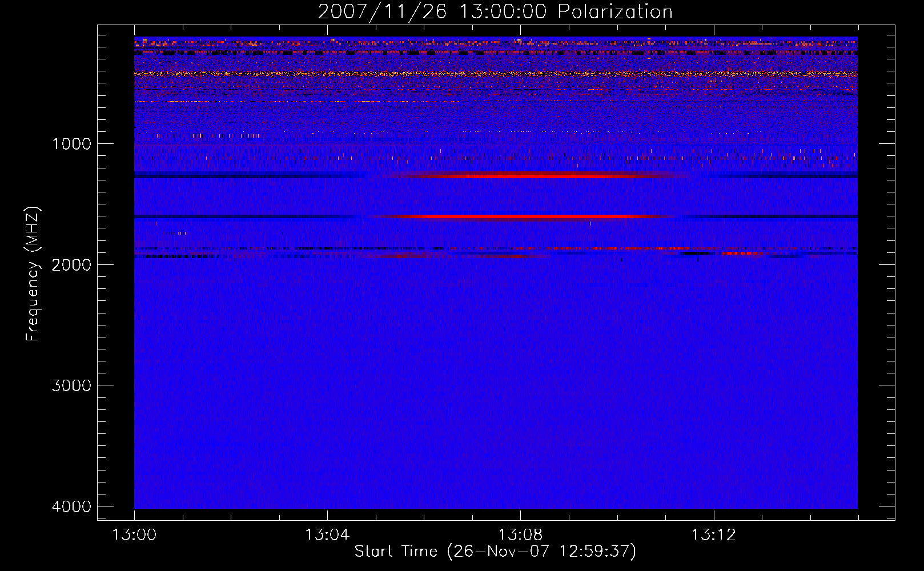Click the 13:00 time tick label
Viewport: 924px width, 571px height.
134,535
